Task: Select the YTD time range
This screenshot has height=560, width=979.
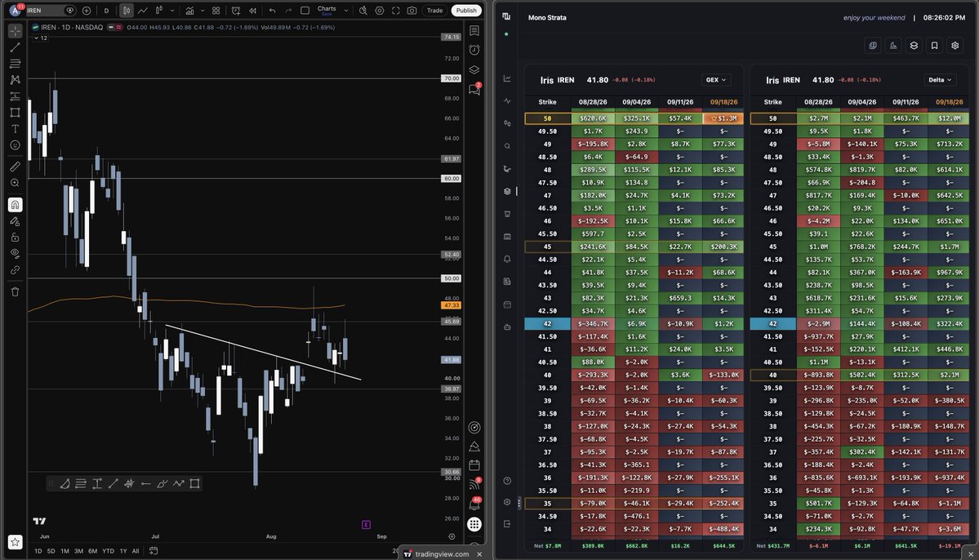Action: 108,551
